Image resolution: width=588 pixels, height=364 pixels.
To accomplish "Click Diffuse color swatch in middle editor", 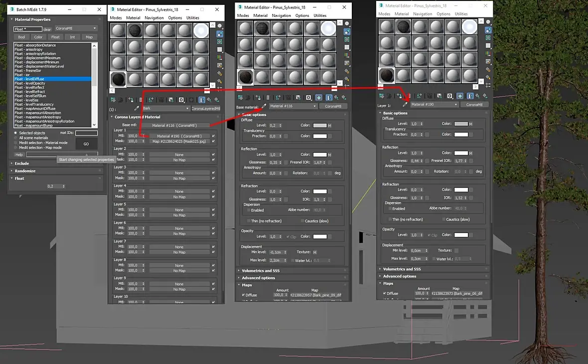I will [319, 125].
